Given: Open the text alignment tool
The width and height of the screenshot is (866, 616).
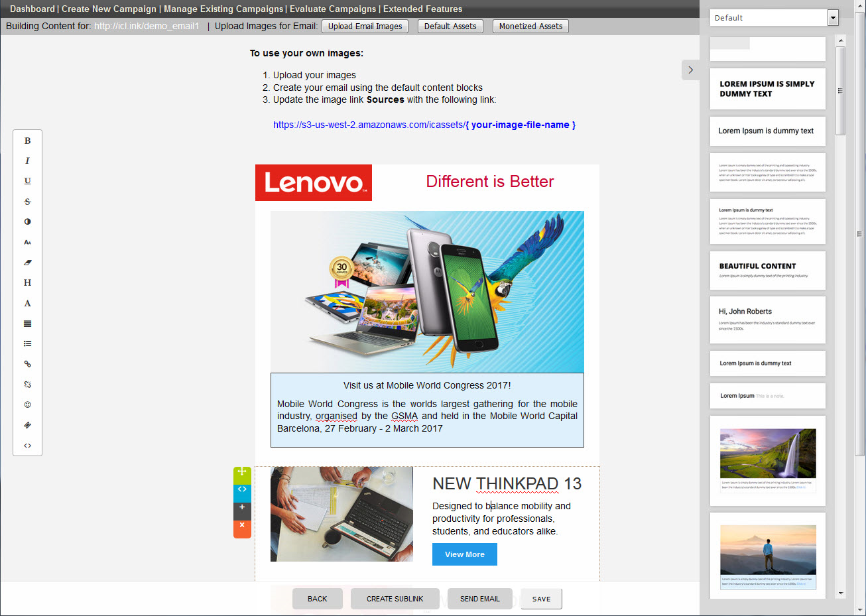Looking at the screenshot, I should (27, 324).
